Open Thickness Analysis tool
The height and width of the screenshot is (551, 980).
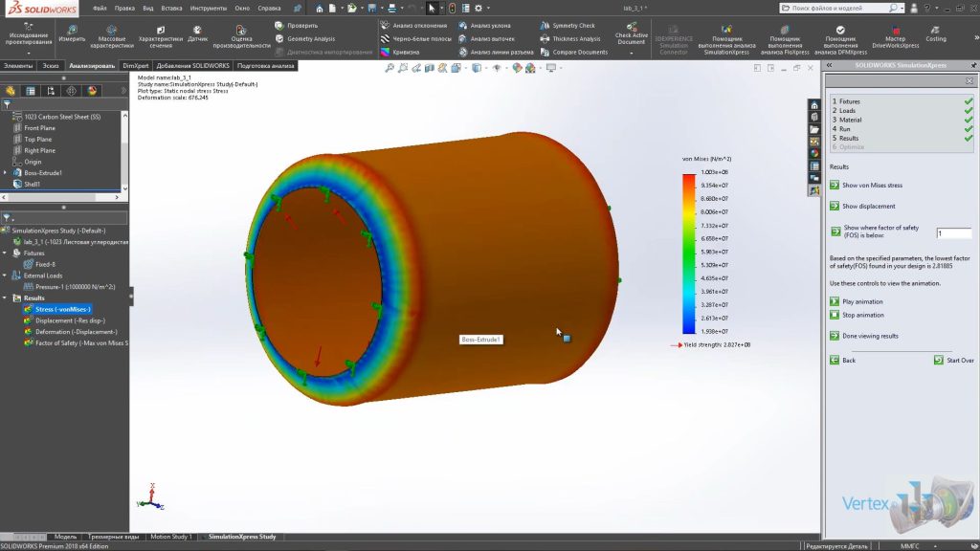pyautogui.click(x=570, y=38)
